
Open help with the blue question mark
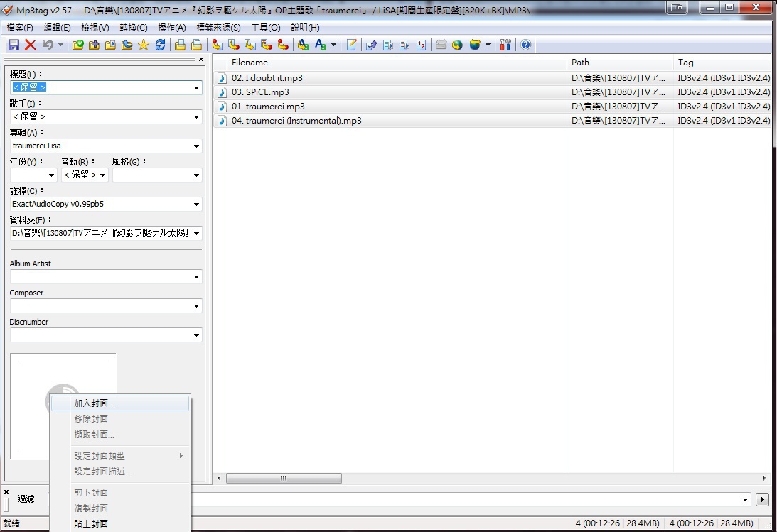526,45
